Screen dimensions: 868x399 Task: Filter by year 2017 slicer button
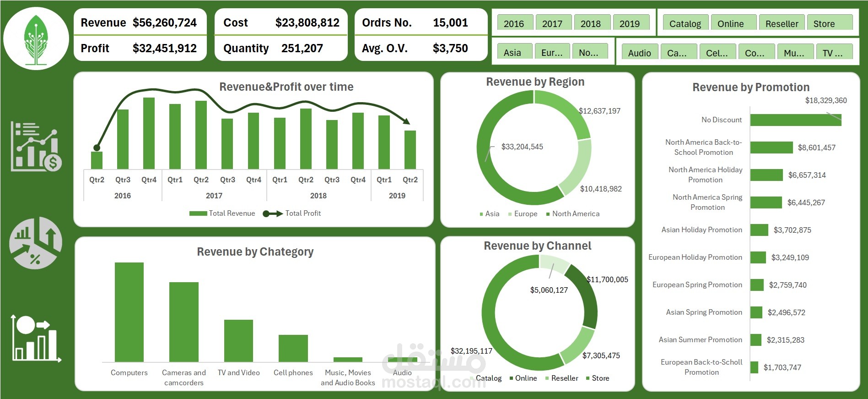[x=554, y=23]
